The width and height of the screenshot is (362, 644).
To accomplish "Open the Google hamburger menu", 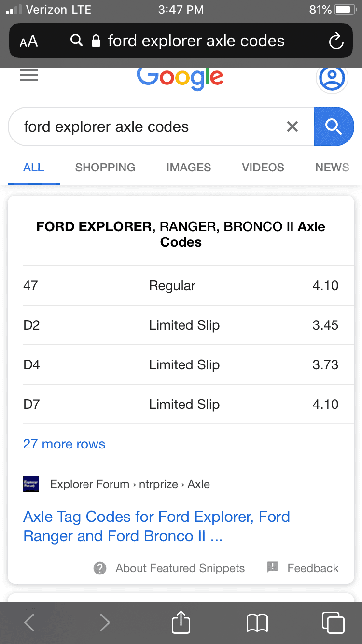I will [x=29, y=75].
